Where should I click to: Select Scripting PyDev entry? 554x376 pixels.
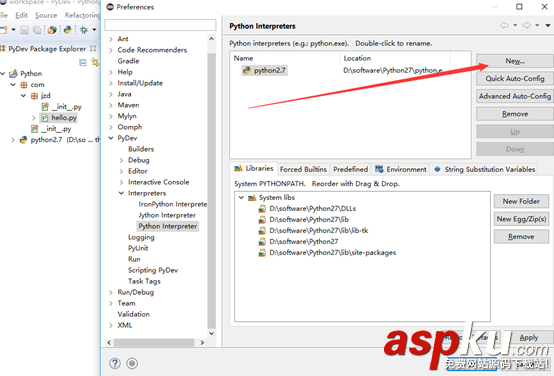(153, 270)
